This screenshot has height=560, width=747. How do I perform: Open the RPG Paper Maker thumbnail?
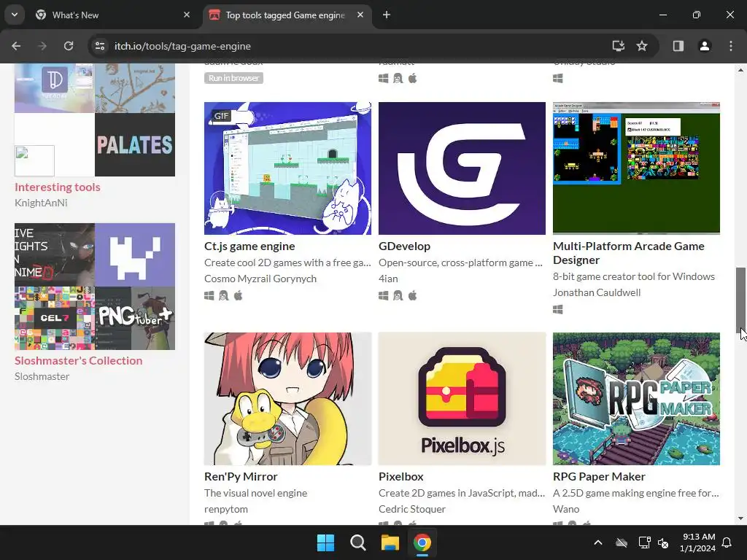pos(636,399)
